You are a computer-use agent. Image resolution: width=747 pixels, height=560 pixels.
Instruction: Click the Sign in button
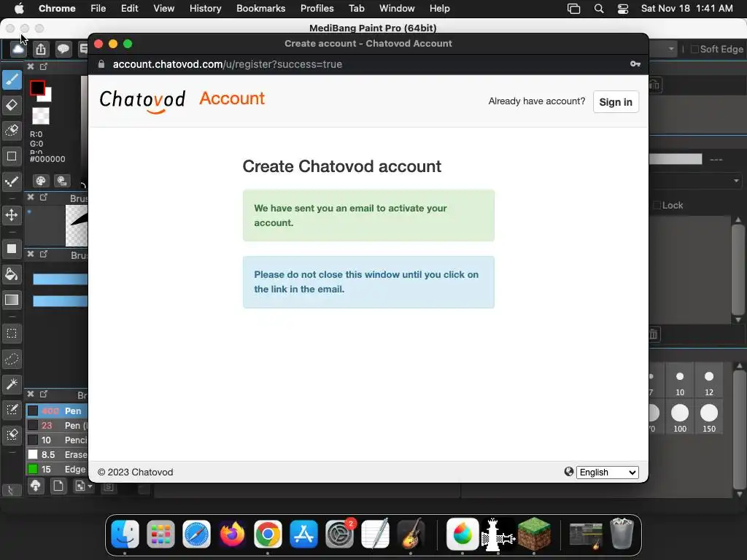click(x=616, y=102)
